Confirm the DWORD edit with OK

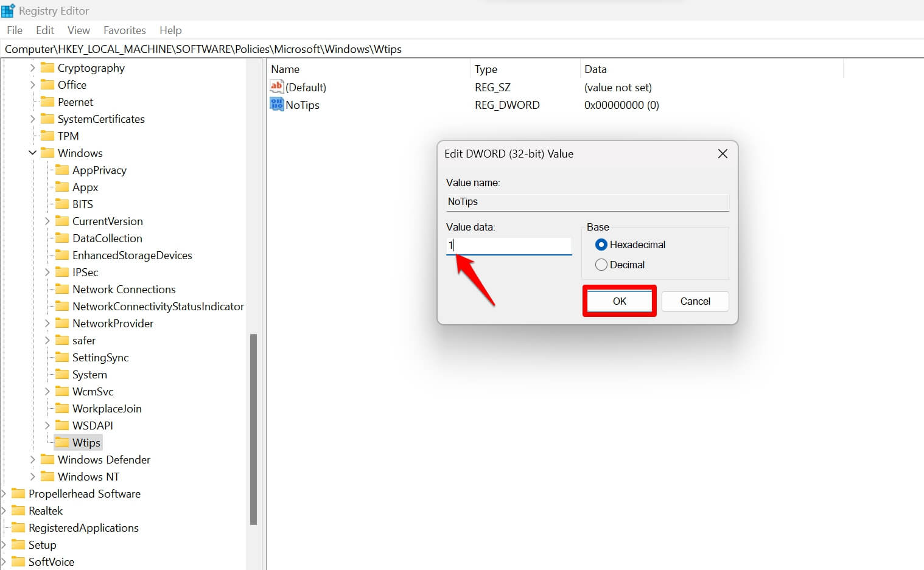(620, 301)
